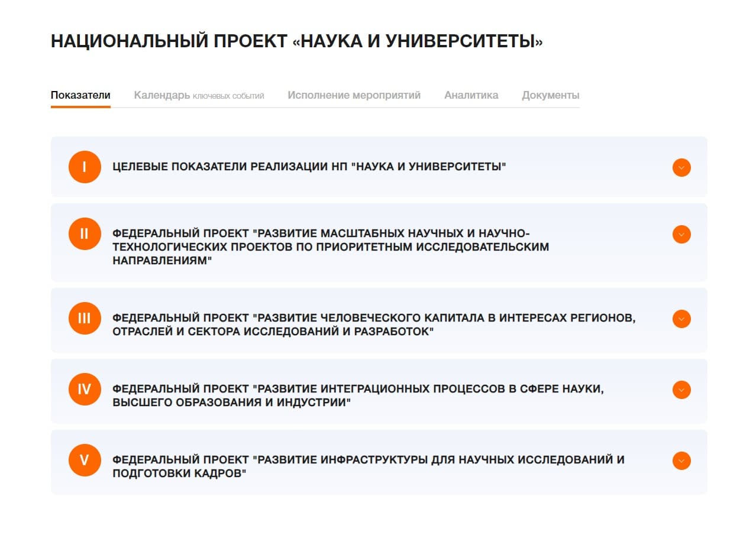Open the Документы tab
756x545 pixels.
pos(551,95)
